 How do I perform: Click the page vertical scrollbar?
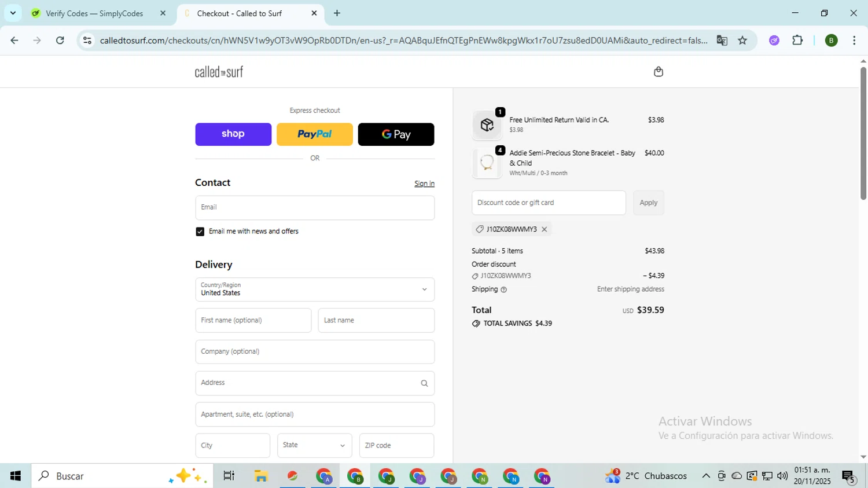[x=863, y=133]
